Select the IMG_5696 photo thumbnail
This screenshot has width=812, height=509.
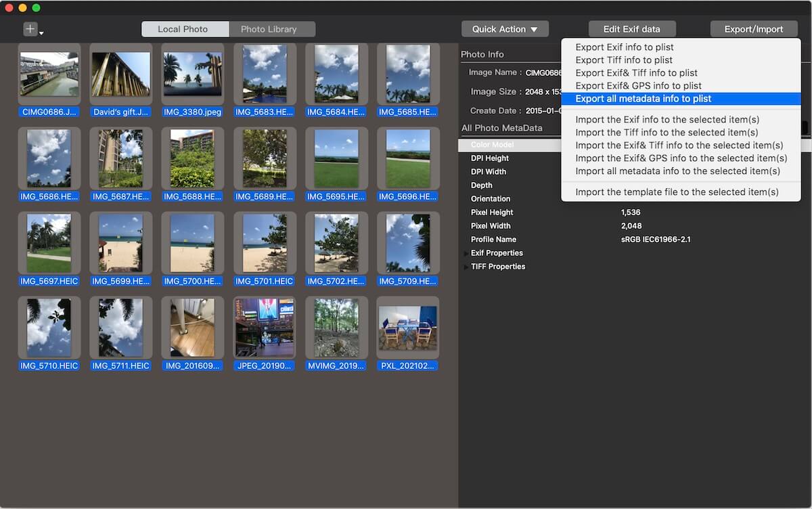pos(408,158)
